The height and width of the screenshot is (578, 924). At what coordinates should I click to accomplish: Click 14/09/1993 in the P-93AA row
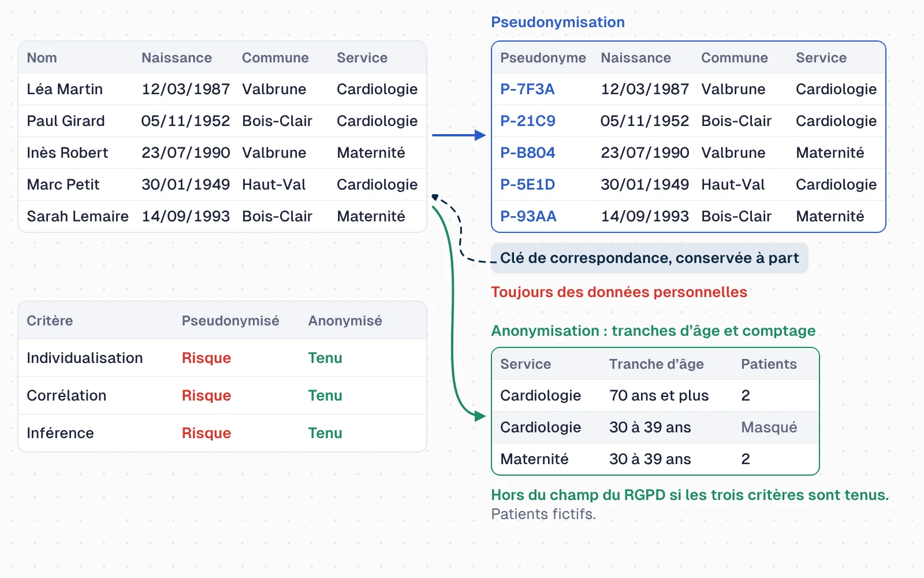(x=644, y=216)
